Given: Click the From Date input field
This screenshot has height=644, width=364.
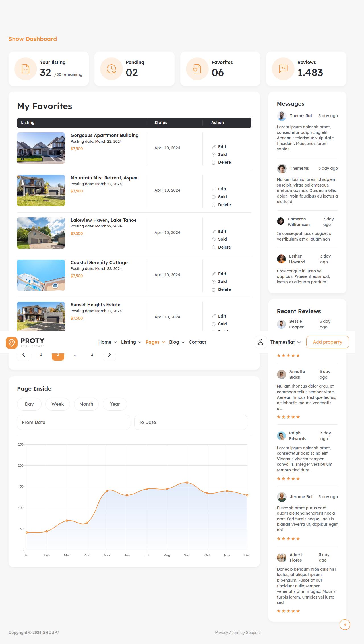Looking at the screenshot, I should point(73,422).
